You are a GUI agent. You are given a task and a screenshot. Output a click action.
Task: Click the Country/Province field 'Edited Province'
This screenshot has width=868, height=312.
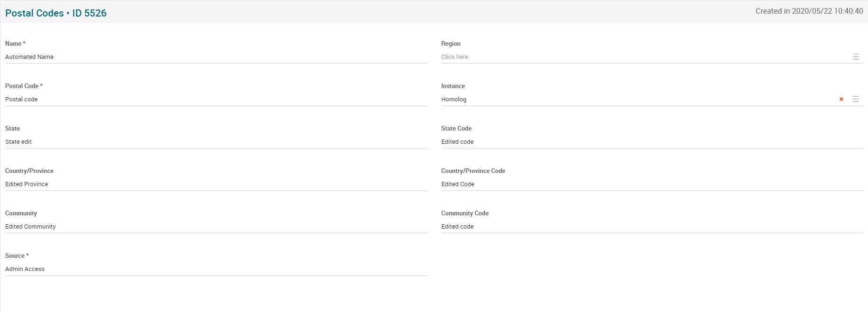pos(216,184)
